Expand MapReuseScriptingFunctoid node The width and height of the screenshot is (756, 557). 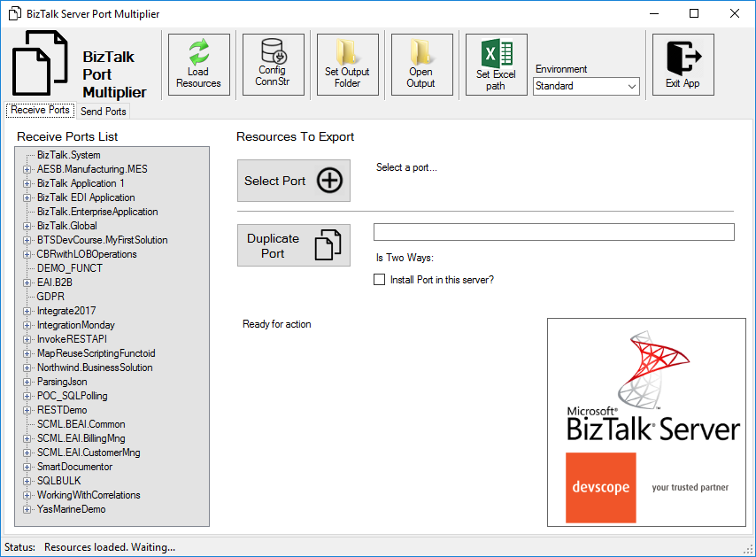pyautogui.click(x=27, y=353)
